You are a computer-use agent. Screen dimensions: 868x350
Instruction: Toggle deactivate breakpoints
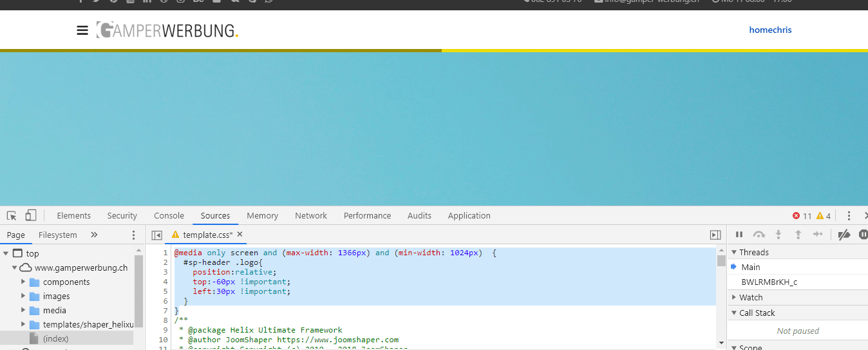pyautogui.click(x=844, y=235)
